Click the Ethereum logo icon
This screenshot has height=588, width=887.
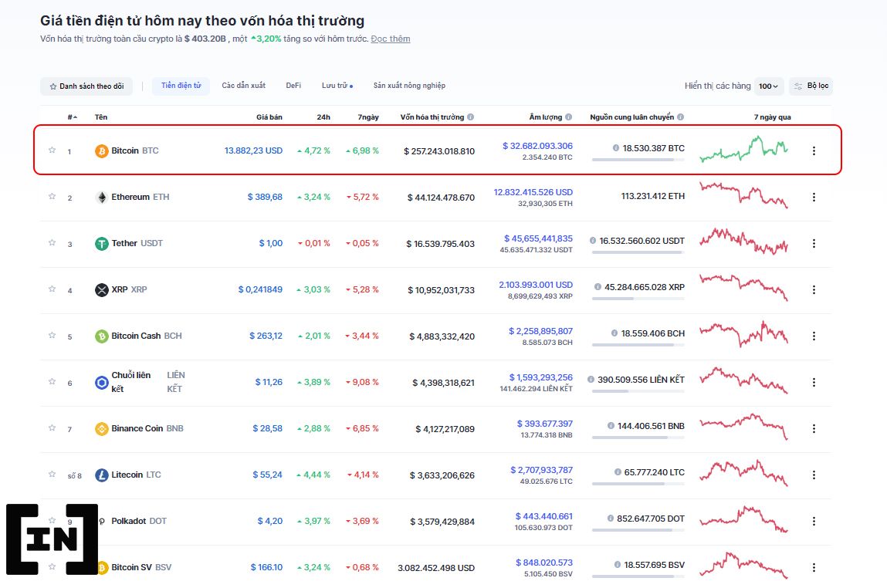click(101, 198)
